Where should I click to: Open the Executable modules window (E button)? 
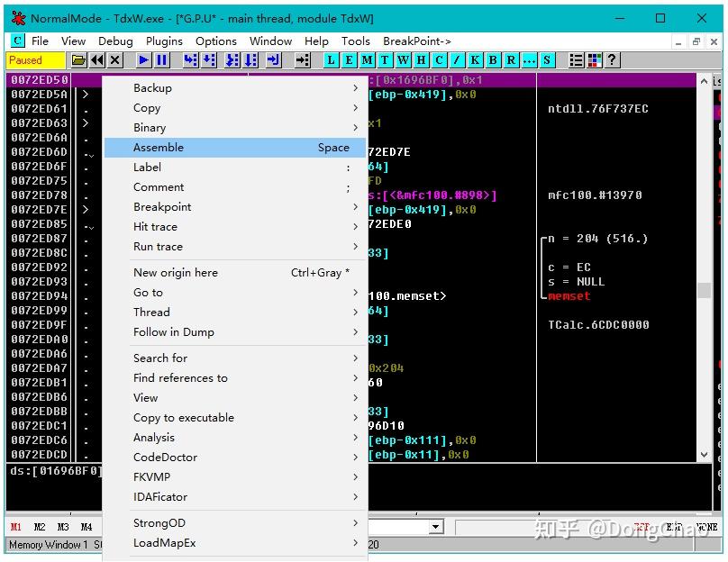point(350,60)
